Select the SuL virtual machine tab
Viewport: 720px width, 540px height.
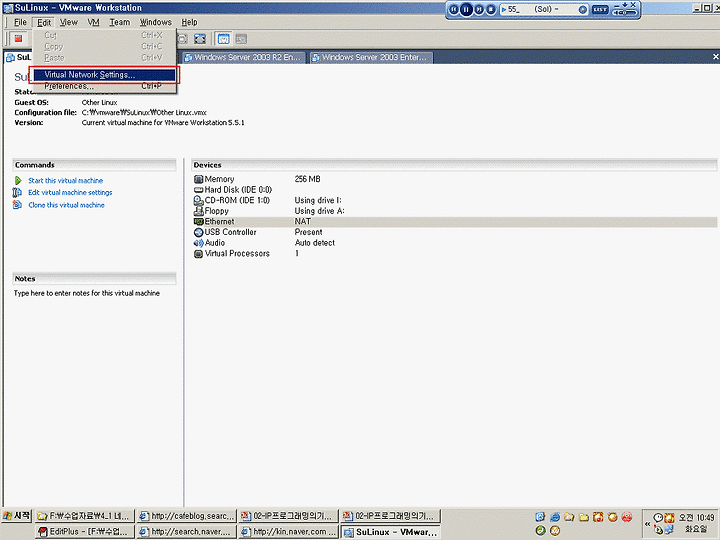click(18, 57)
